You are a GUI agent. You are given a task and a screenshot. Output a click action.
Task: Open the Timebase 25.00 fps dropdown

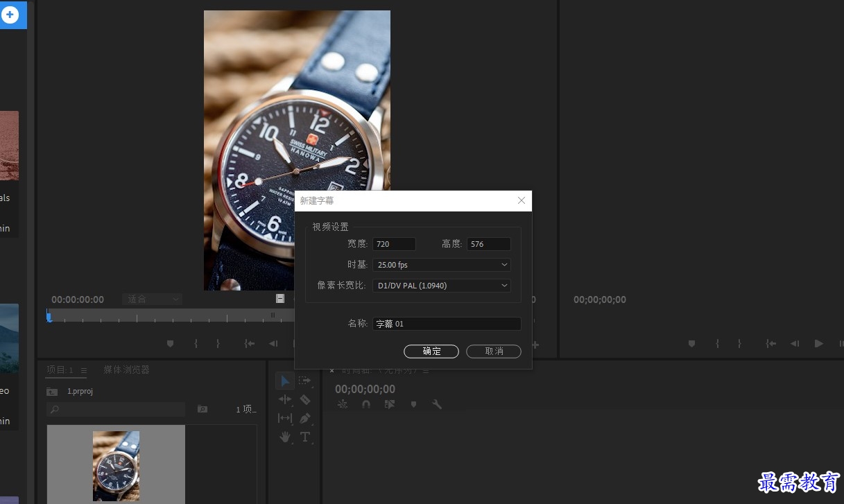point(442,265)
